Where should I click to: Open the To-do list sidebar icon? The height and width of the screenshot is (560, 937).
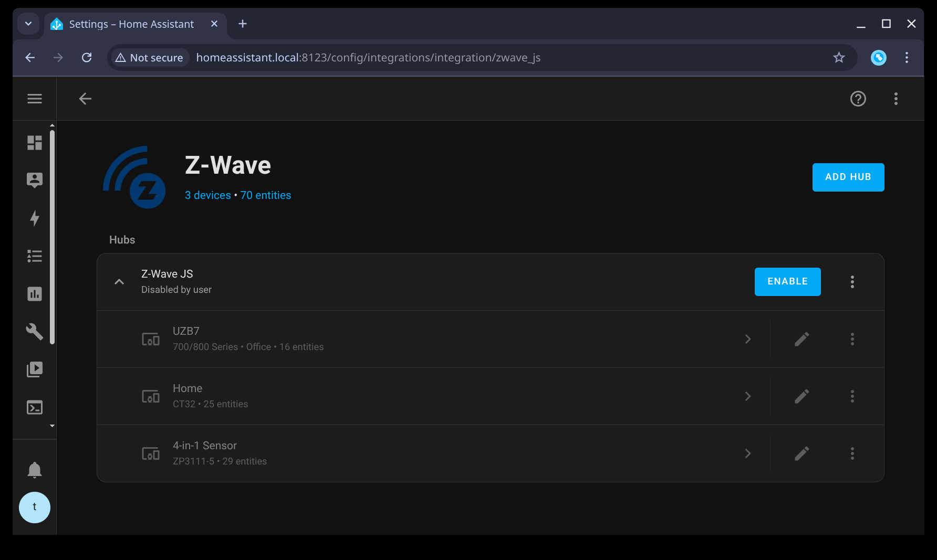(x=35, y=256)
